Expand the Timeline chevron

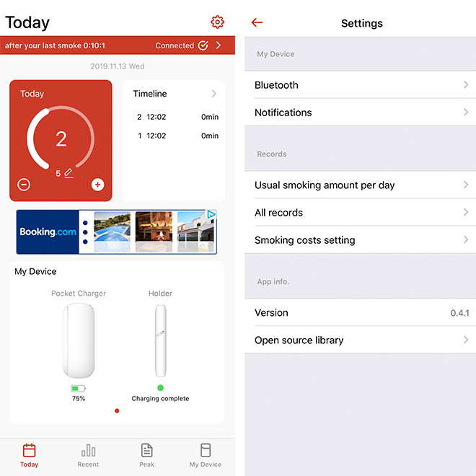click(214, 94)
